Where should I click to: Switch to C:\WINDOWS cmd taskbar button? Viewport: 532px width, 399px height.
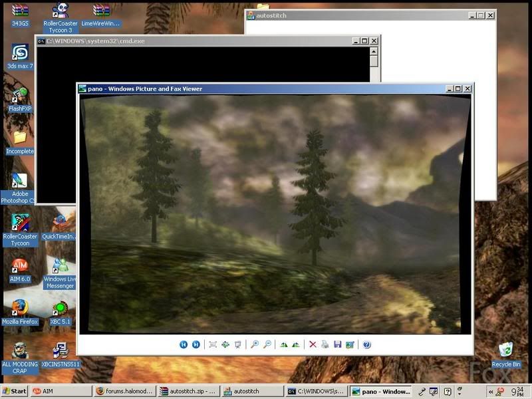click(317, 391)
